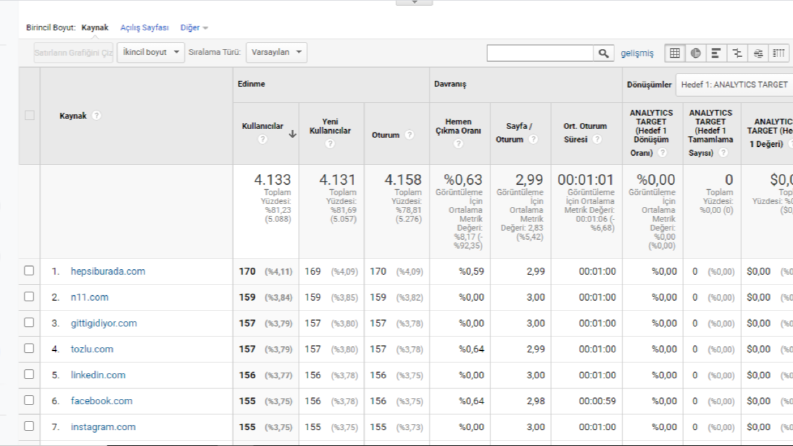The width and height of the screenshot is (793, 446).
Task: Switch to term cloud view icon
Action: tap(758, 53)
